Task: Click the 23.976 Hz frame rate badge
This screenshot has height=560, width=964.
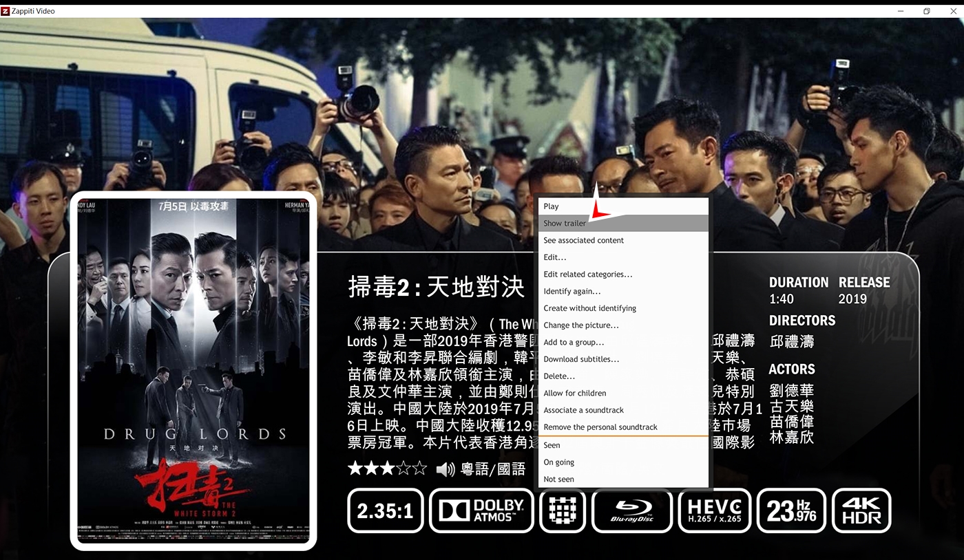Action: [x=790, y=510]
